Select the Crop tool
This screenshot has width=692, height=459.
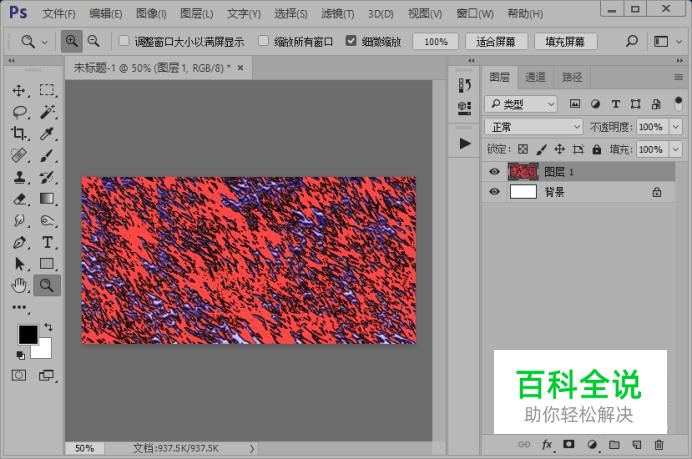[x=19, y=133]
